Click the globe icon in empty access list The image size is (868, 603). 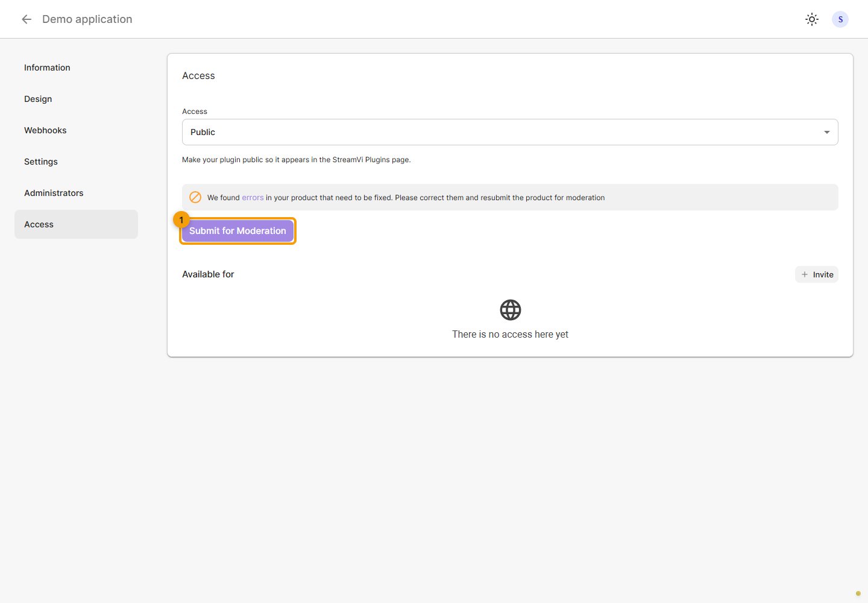pyautogui.click(x=511, y=310)
